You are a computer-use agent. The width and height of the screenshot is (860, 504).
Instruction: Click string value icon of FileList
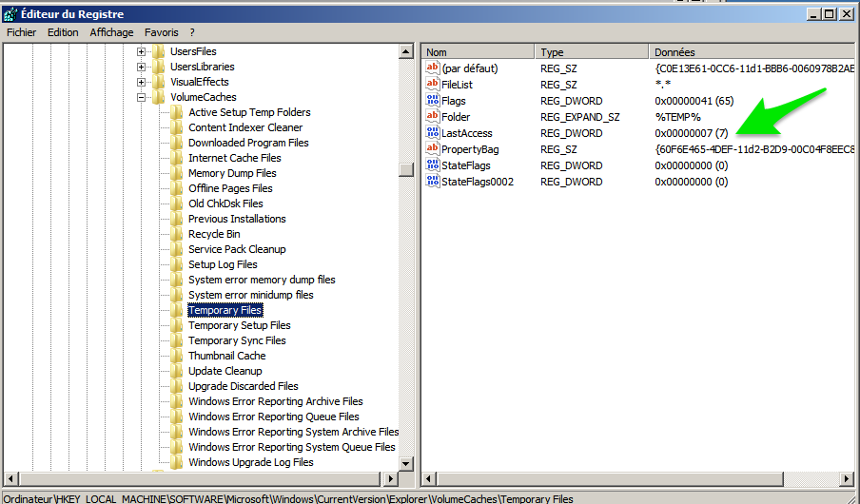pos(433,84)
